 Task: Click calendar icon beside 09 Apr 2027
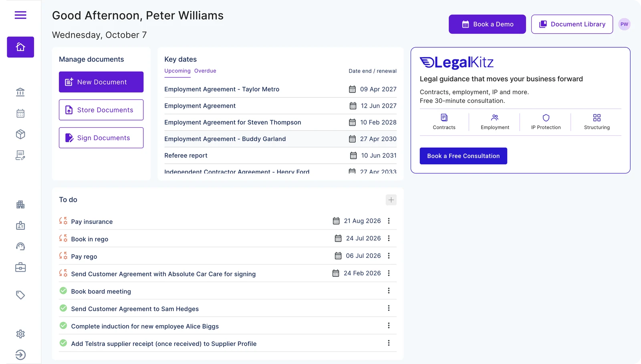pyautogui.click(x=352, y=89)
